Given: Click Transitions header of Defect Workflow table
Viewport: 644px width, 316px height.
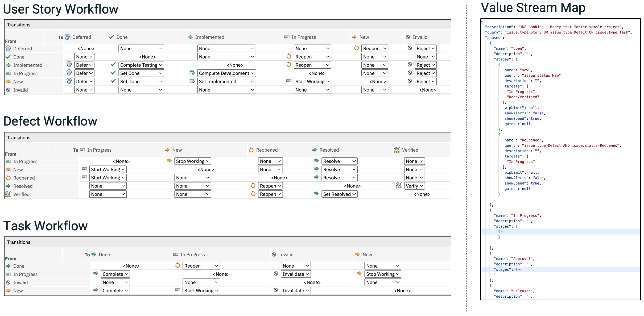Looking at the screenshot, I should point(19,138).
